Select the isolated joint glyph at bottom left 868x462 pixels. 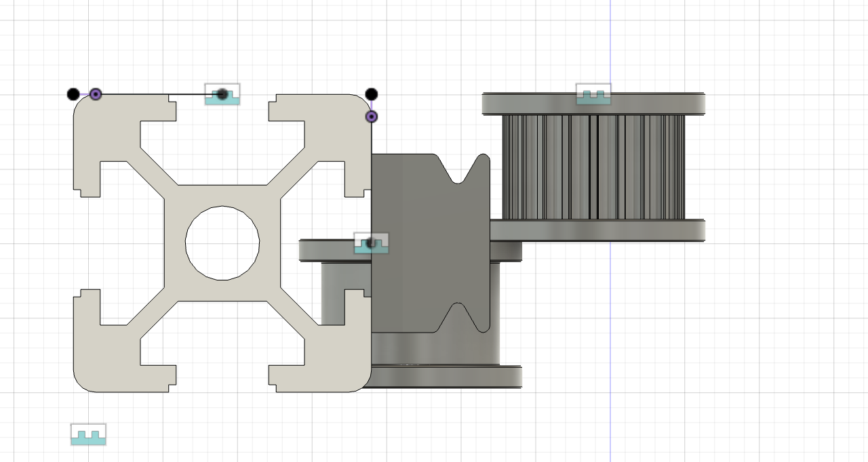(x=88, y=435)
